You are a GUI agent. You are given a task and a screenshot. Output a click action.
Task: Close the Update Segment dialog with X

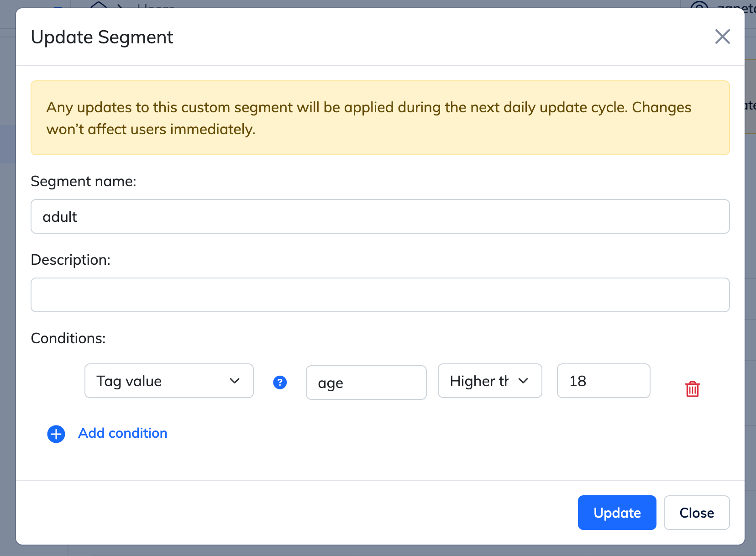(722, 37)
